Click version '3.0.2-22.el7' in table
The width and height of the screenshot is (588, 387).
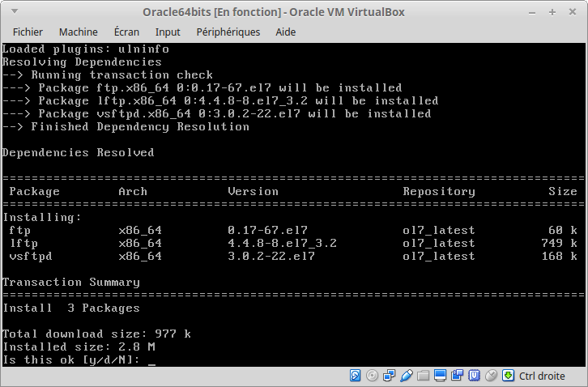coord(271,256)
